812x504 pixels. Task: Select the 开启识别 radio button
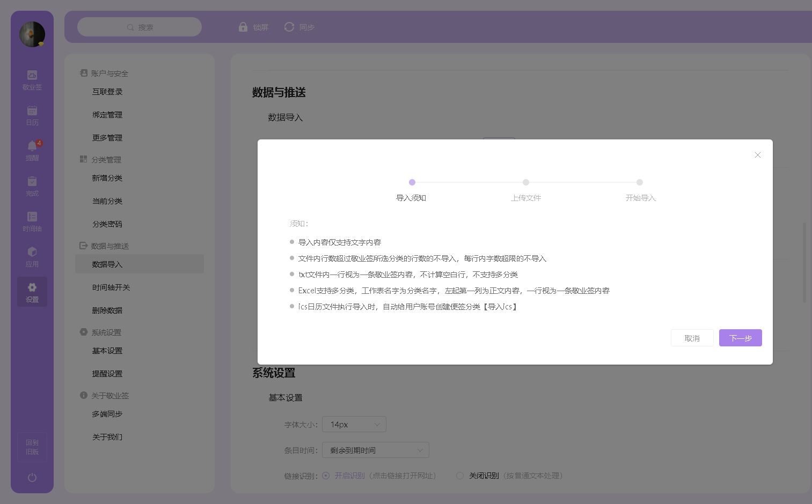point(326,476)
